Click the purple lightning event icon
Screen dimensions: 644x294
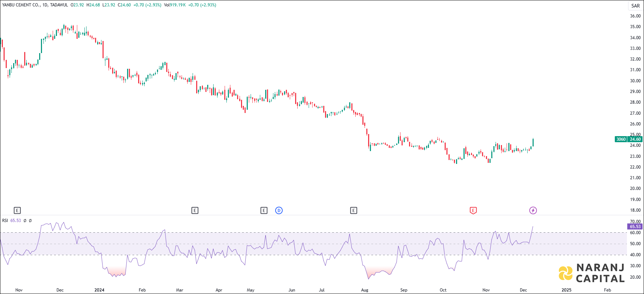click(533, 211)
